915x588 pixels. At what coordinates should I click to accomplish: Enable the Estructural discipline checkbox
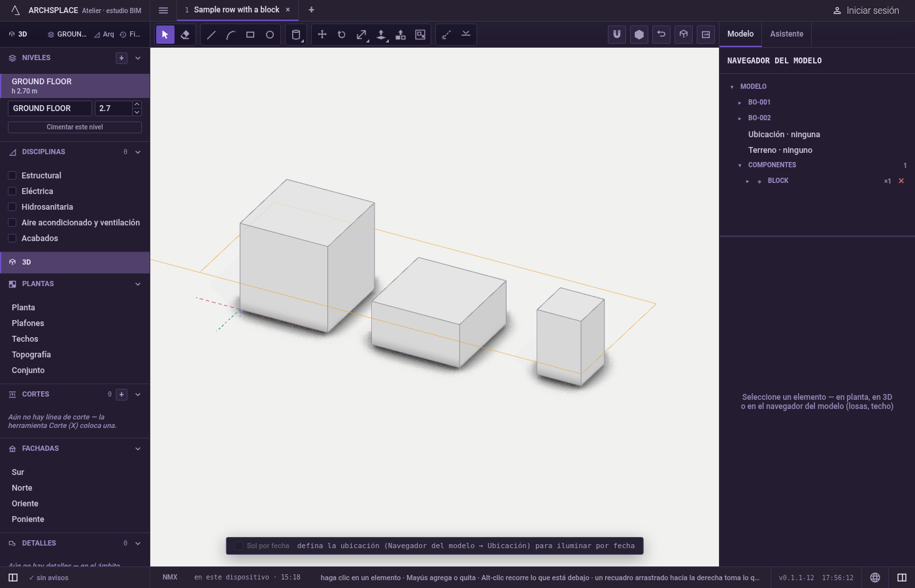coord(12,176)
